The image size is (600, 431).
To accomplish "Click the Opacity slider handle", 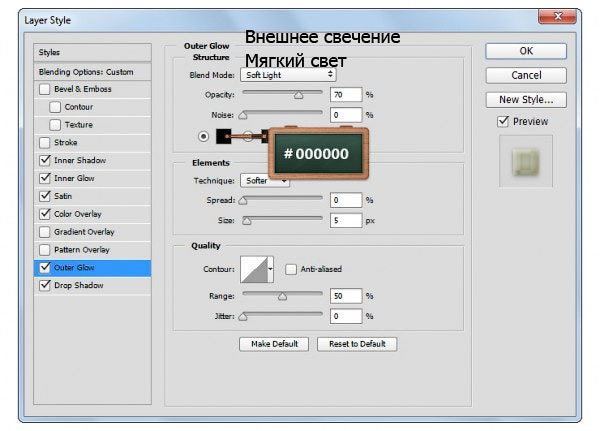I will (x=298, y=95).
